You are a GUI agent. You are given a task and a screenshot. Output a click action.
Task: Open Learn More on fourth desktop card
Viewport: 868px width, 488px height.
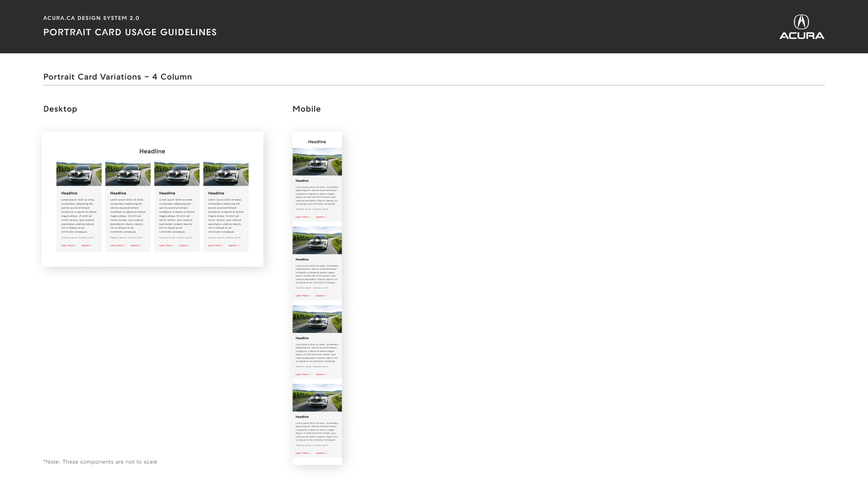215,245
